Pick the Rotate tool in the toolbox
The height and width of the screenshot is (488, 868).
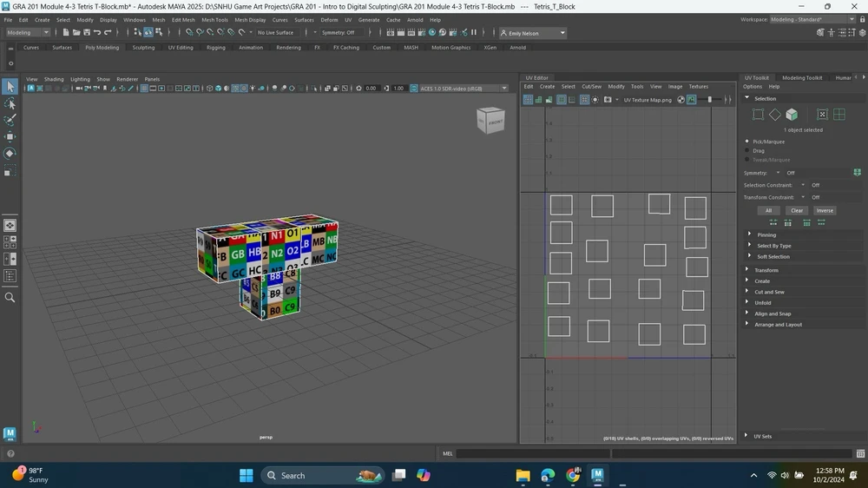(10, 154)
